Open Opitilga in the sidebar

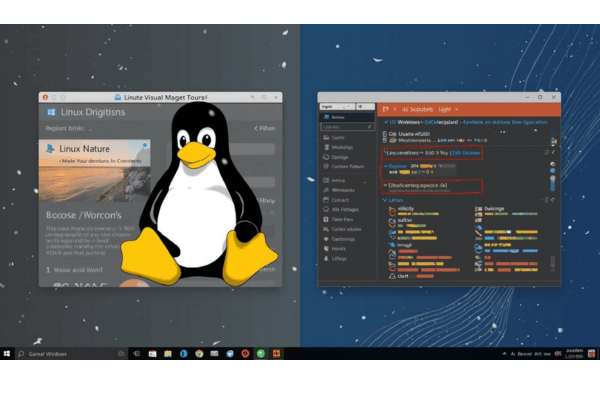point(336,157)
